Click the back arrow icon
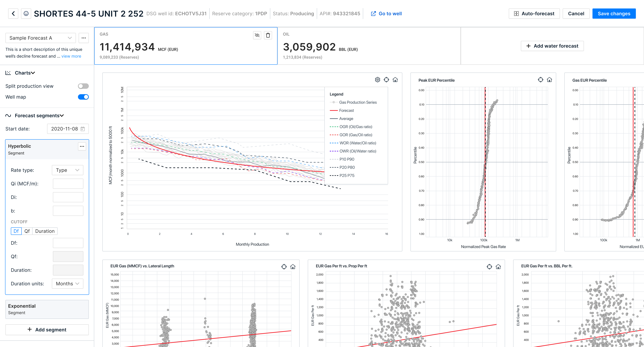 tap(13, 14)
